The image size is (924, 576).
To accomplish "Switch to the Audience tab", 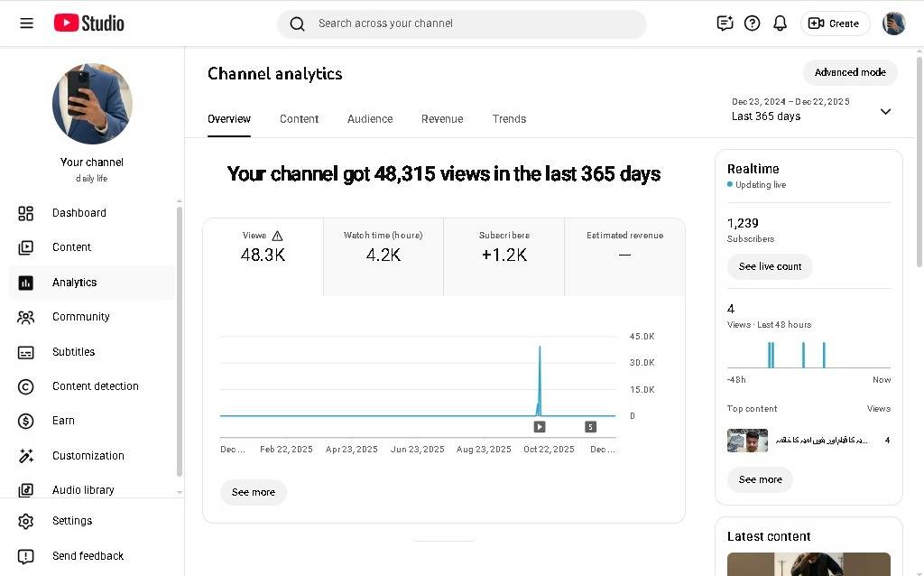I will [370, 119].
